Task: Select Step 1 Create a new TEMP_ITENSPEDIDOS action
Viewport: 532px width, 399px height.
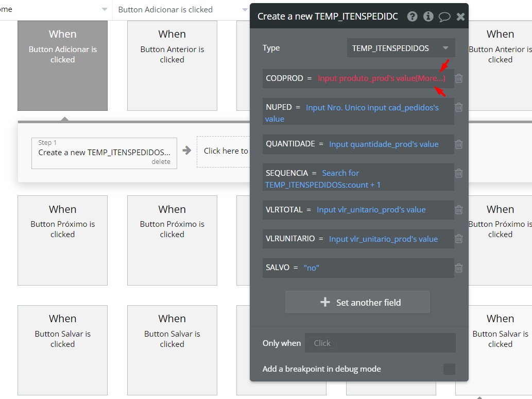Action: [104, 153]
